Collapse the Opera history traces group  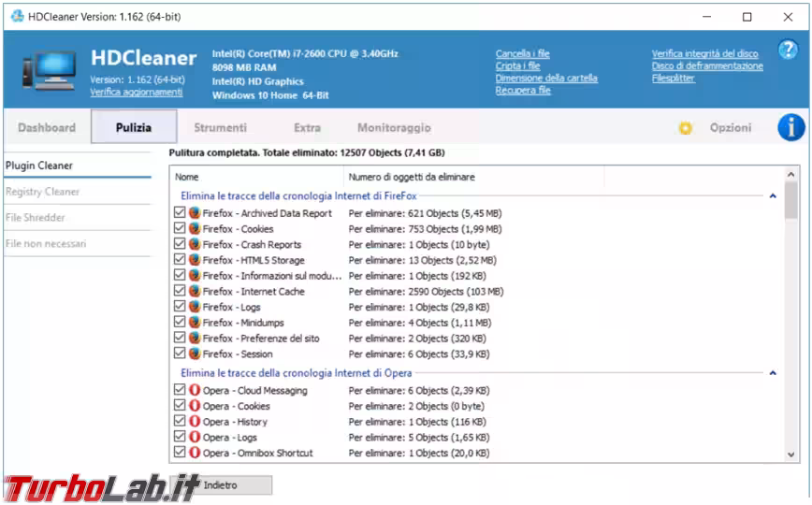[x=773, y=373]
